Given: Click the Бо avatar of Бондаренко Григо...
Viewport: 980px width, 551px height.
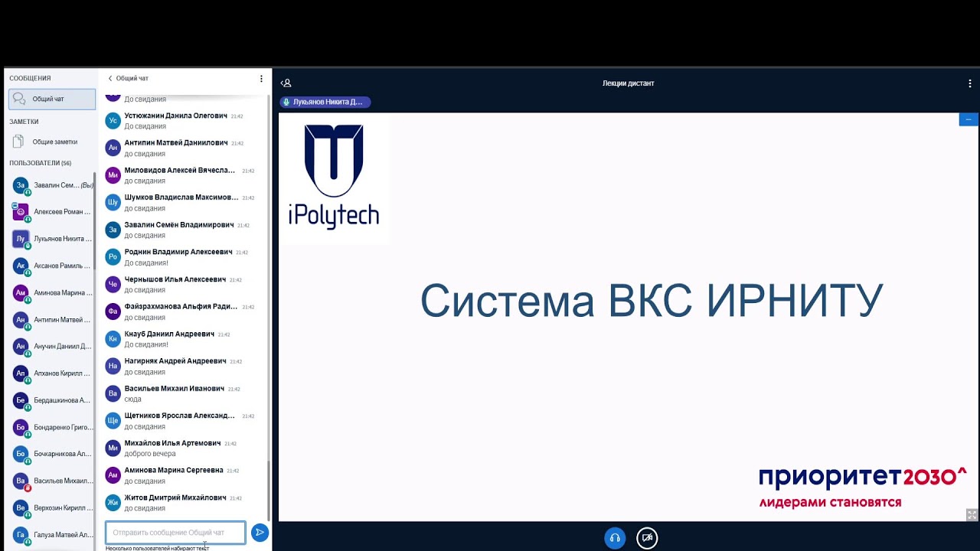Looking at the screenshot, I should pyautogui.click(x=21, y=427).
